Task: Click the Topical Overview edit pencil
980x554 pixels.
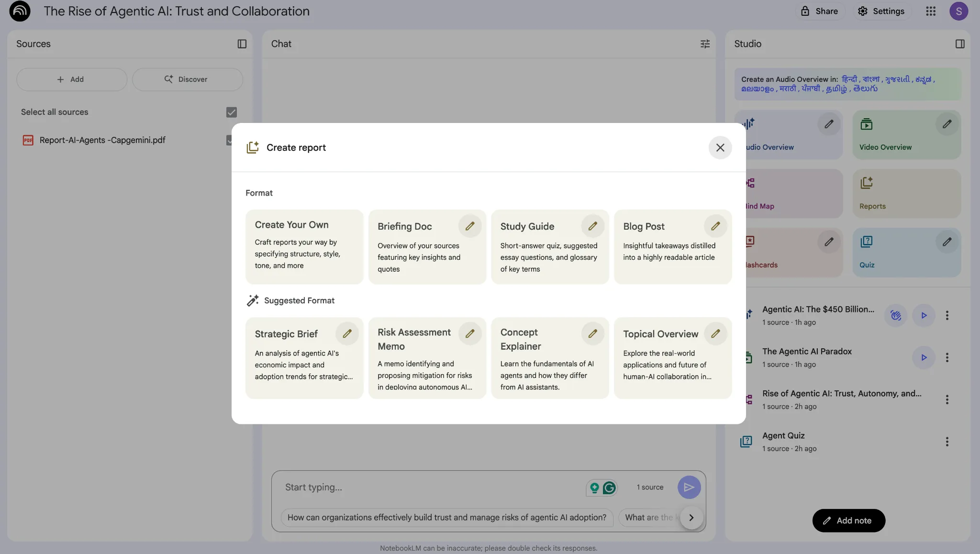Action: [x=715, y=333]
